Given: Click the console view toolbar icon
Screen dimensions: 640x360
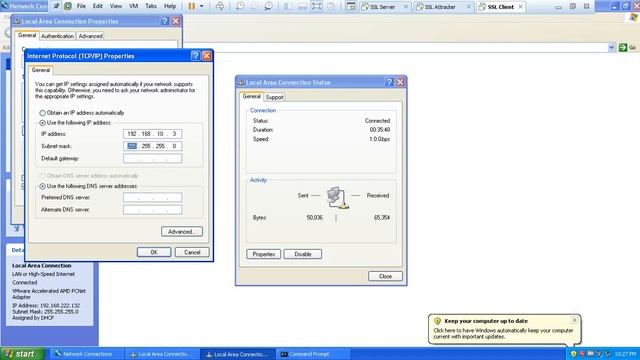Looking at the screenshot, I should click(351, 6).
